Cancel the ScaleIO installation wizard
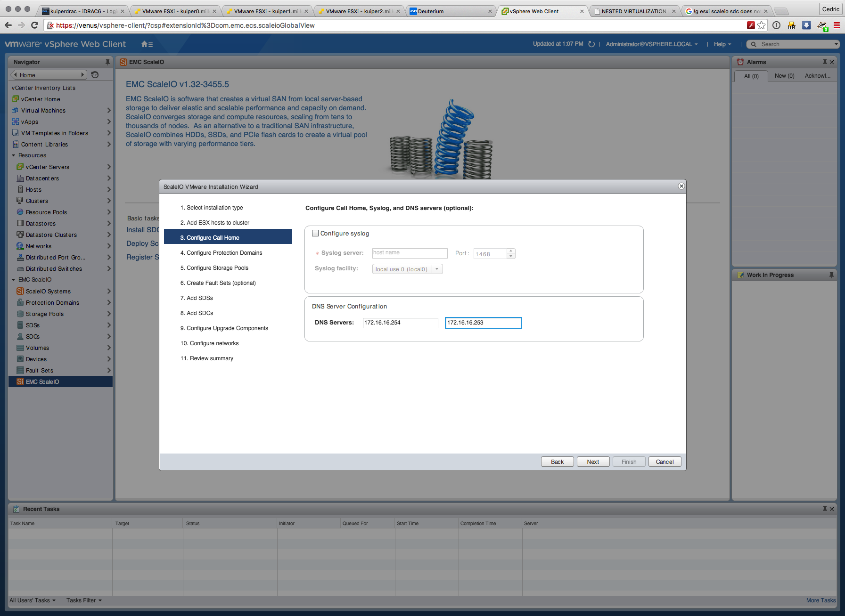Image resolution: width=845 pixels, height=616 pixels. [x=665, y=462]
